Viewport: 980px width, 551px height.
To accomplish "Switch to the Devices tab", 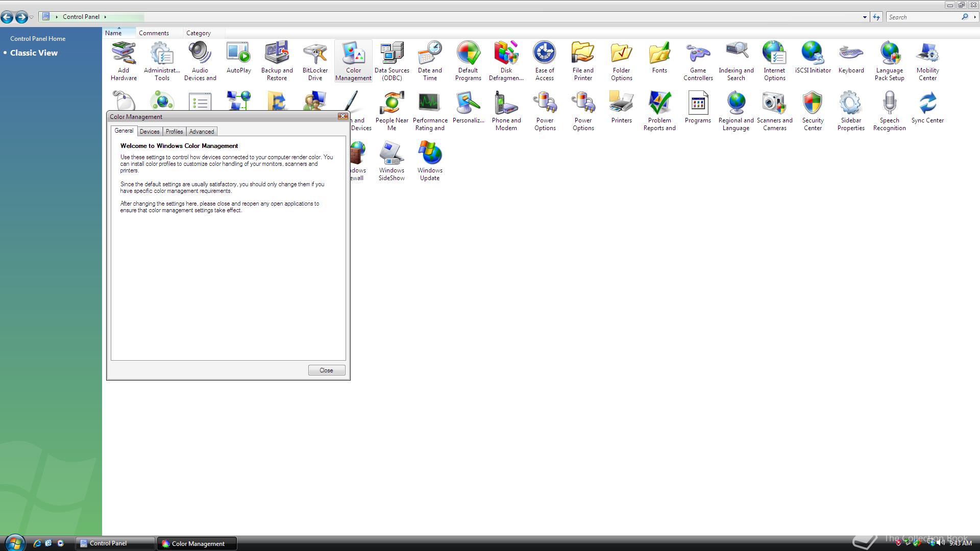I will (150, 132).
